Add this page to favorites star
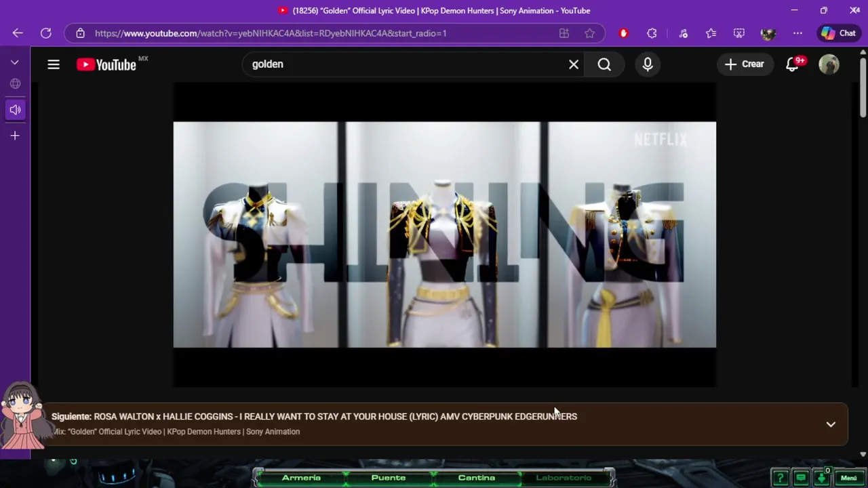The width and height of the screenshot is (868, 488). pos(590,33)
